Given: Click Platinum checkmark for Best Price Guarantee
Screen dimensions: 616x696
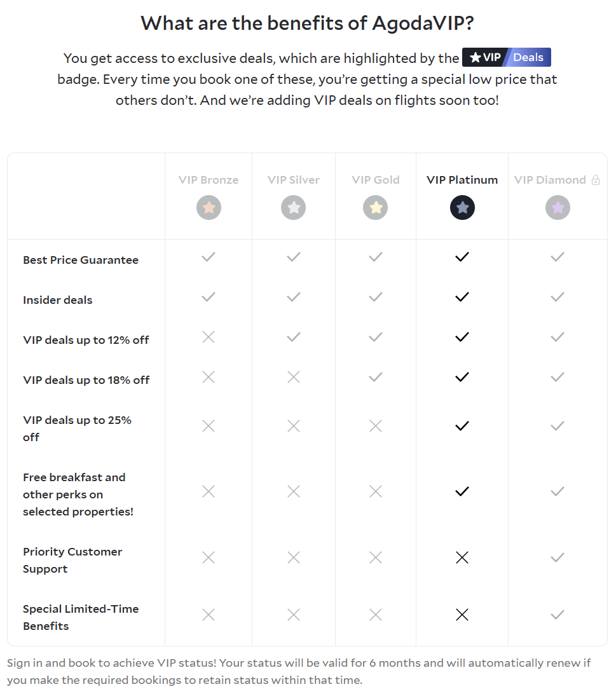Looking at the screenshot, I should pos(462,257).
